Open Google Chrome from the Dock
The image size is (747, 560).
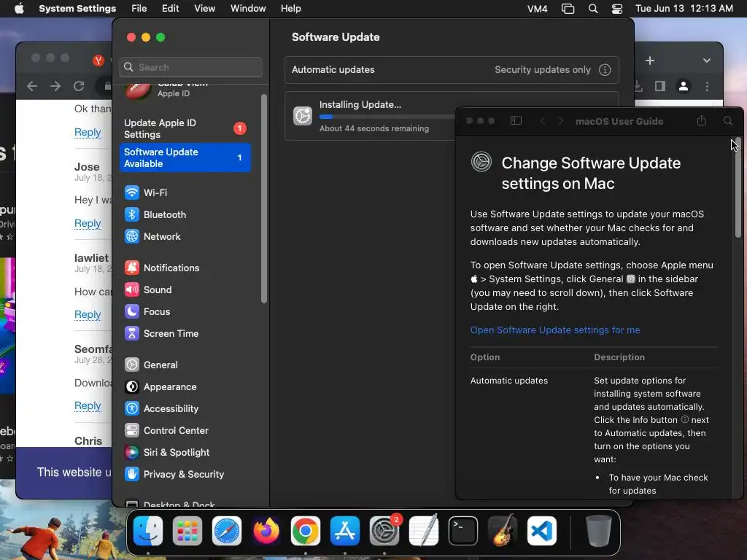point(306,531)
